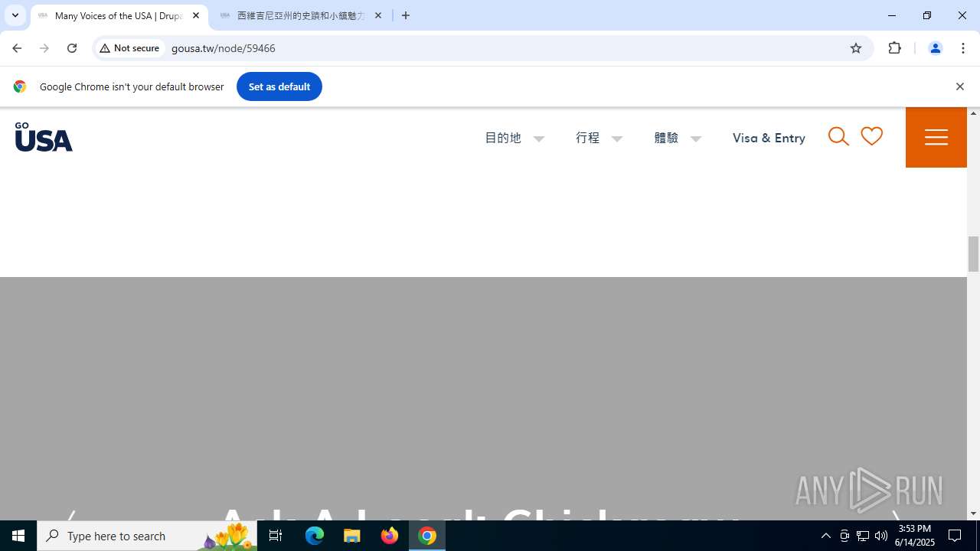This screenshot has height=551, width=980.
Task: Switch to Many Voices of the USA tab
Action: [x=119, y=15]
